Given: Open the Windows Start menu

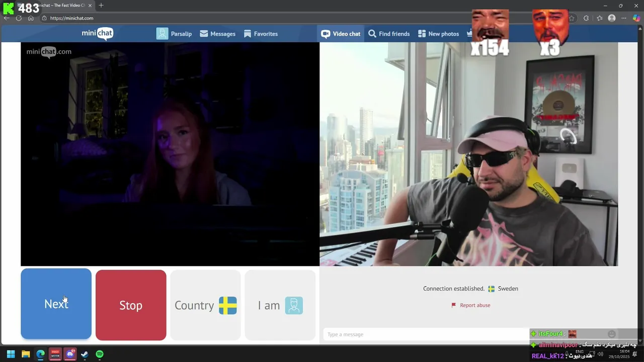Looking at the screenshot, I should pos(11,354).
